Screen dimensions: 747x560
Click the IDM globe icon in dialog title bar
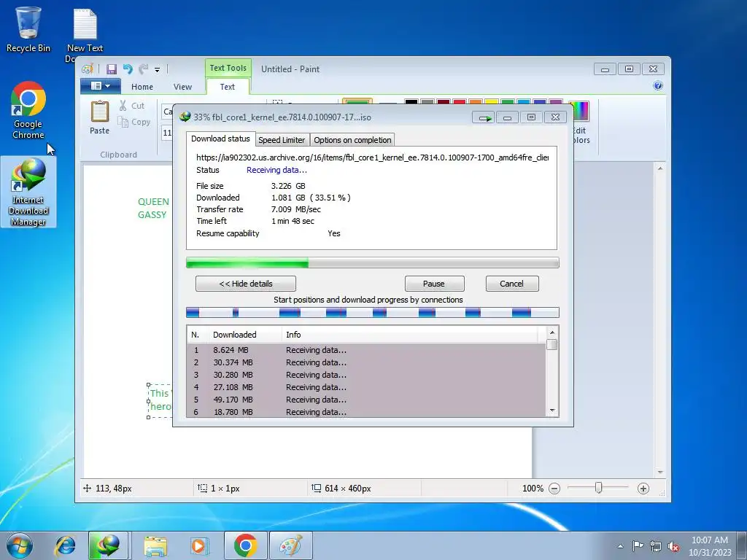pyautogui.click(x=185, y=117)
